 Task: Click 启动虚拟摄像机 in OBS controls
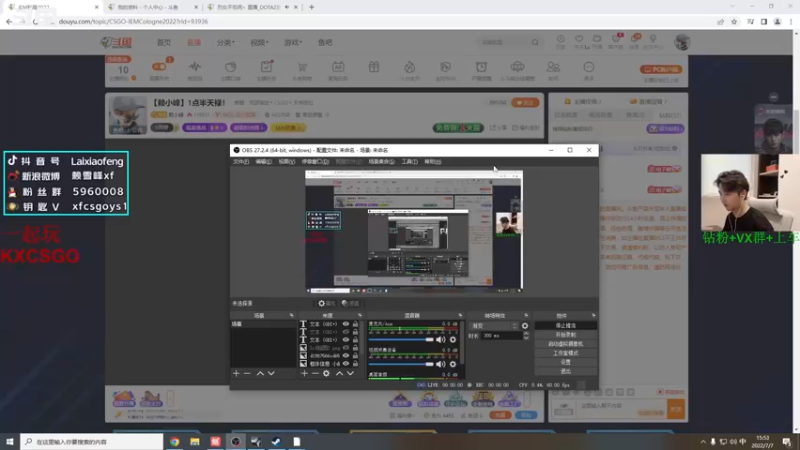pos(565,344)
